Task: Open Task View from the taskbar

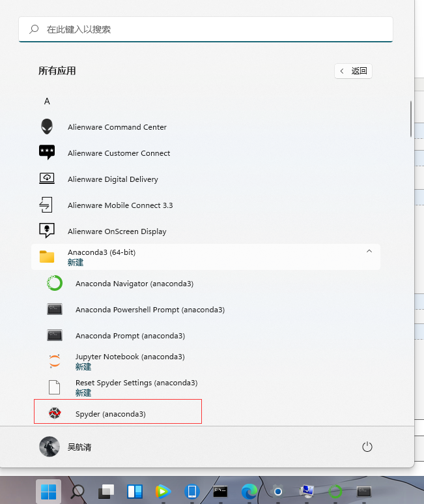Action: (106, 491)
